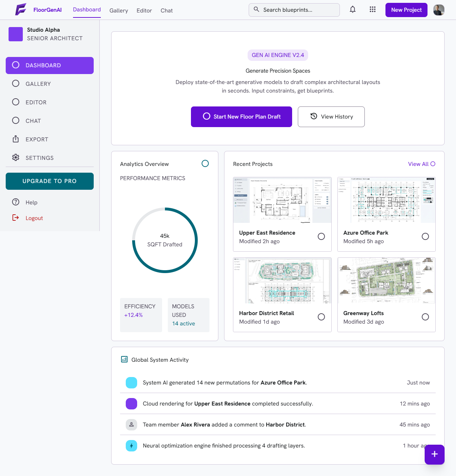Click the Logout arrow icon
The height and width of the screenshot is (476, 456).
[16, 218]
